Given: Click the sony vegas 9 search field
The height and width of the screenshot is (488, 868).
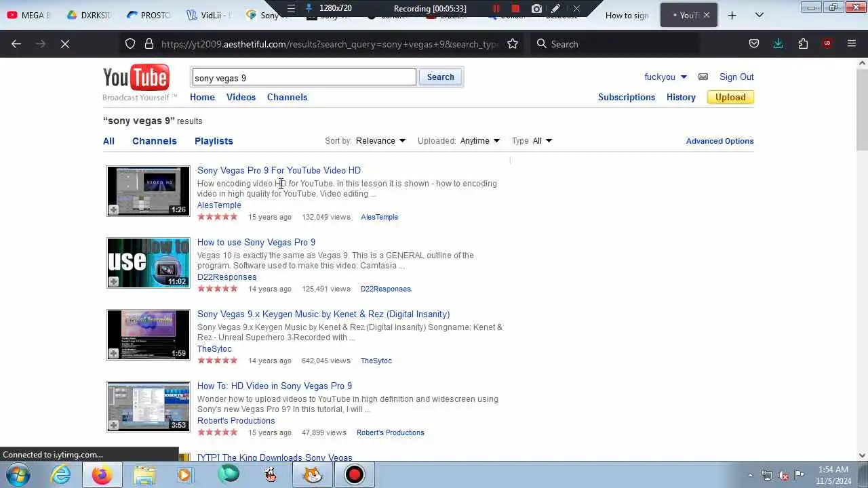Looking at the screenshot, I should pyautogui.click(x=304, y=77).
